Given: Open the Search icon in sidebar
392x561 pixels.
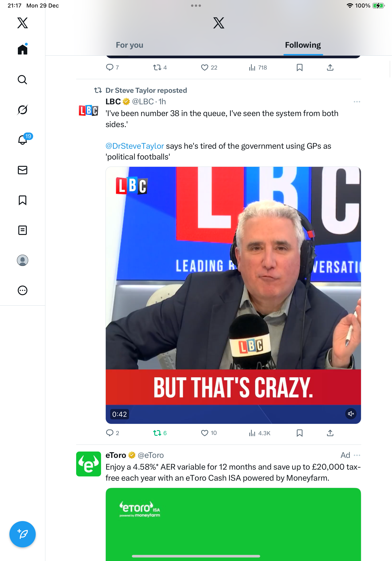Looking at the screenshot, I should coord(23,80).
